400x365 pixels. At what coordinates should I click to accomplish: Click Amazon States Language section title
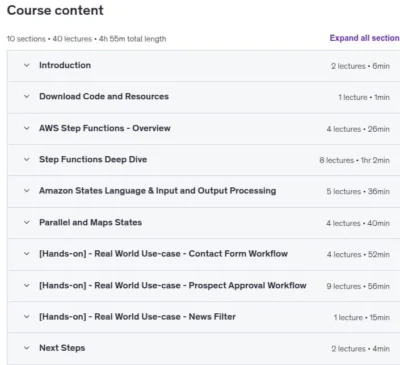[x=158, y=191]
